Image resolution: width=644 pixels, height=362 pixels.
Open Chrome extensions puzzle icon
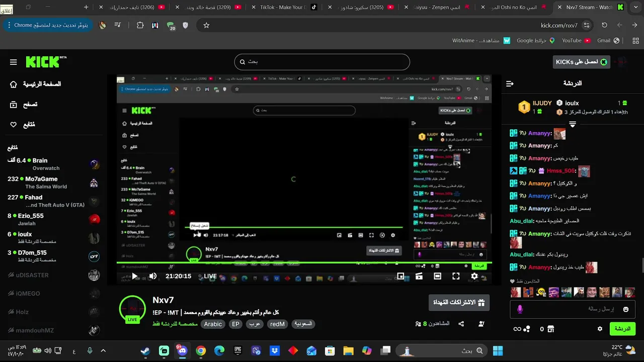[x=140, y=25]
